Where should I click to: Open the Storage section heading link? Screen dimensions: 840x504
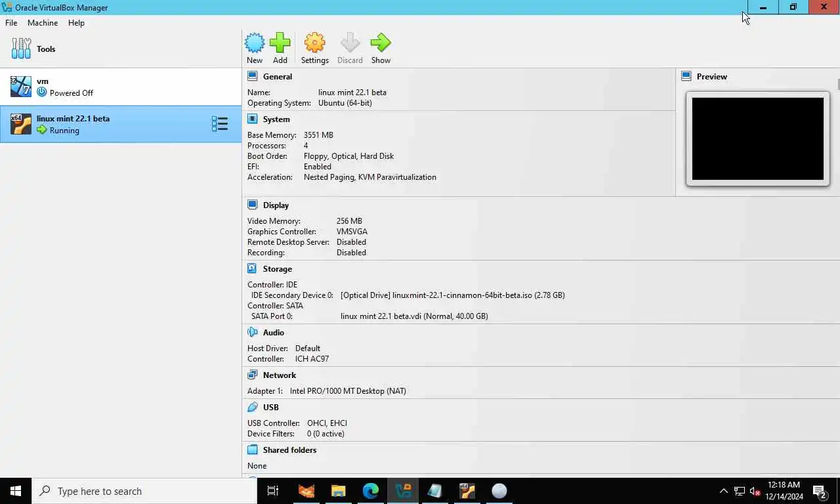(x=278, y=269)
